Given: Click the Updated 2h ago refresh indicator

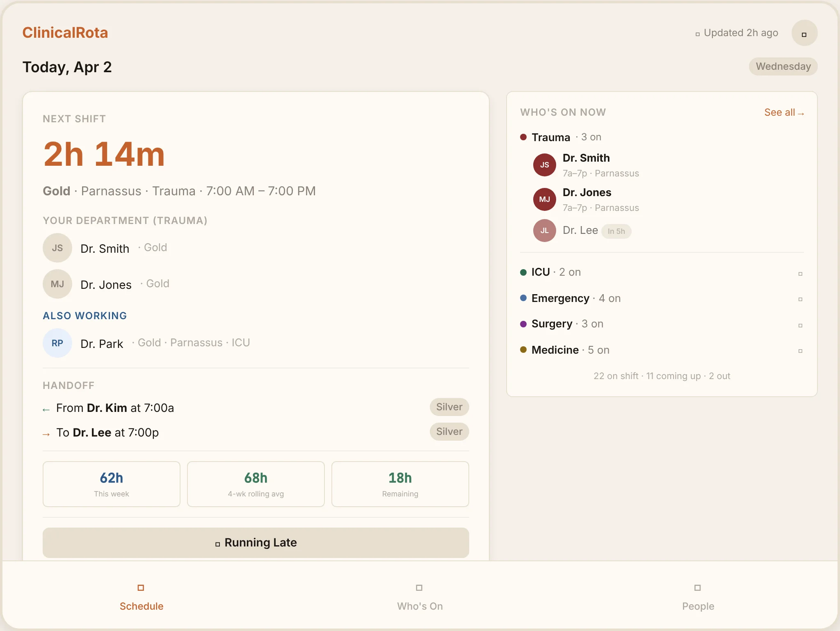Looking at the screenshot, I should point(737,33).
